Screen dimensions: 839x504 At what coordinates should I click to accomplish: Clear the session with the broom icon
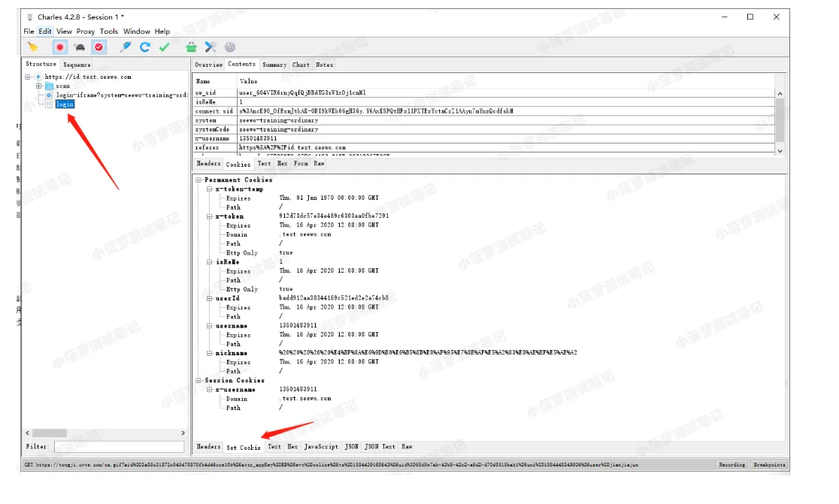(x=33, y=47)
